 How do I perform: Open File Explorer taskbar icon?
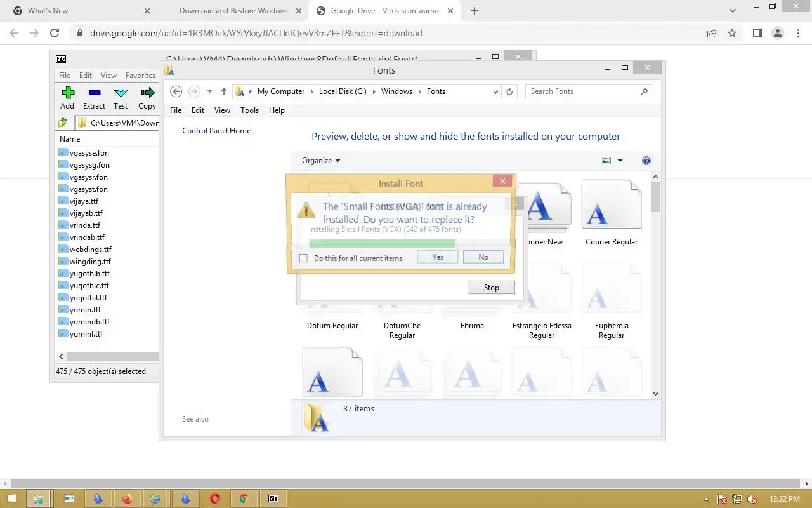tap(37, 499)
